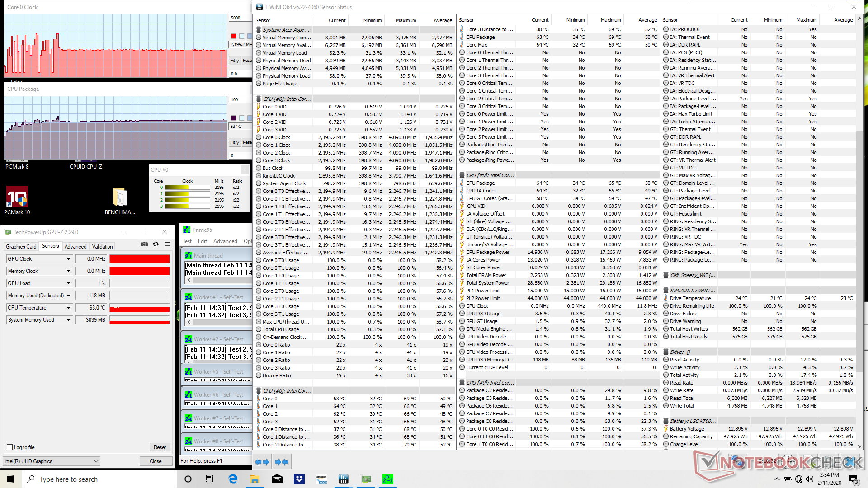
Task: Click Worker #1 Self-Test window icon
Action: [189, 297]
